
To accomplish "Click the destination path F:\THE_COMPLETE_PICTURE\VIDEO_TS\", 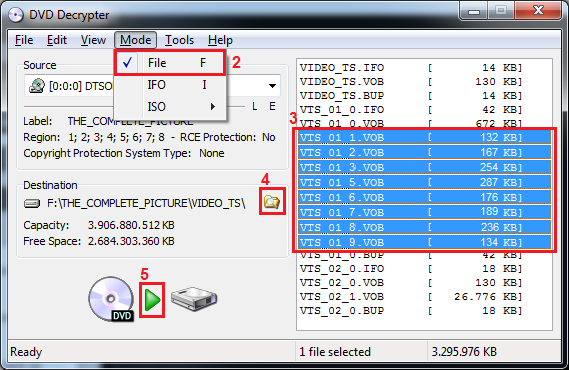I will click(x=146, y=203).
